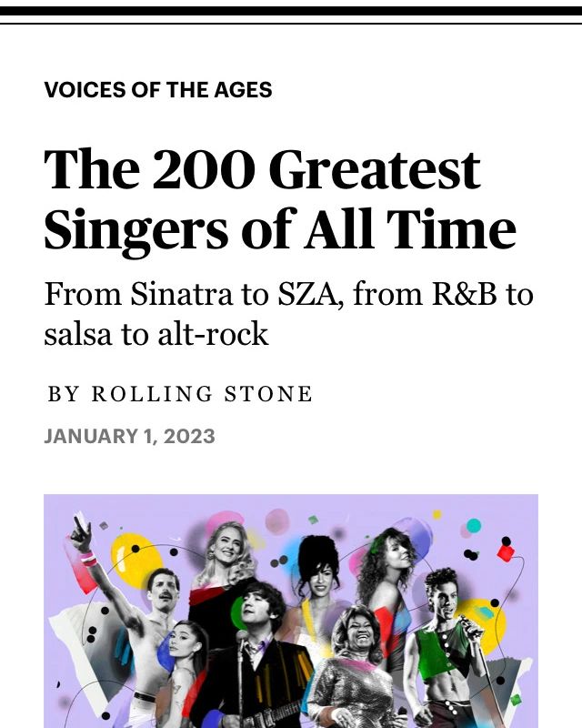This screenshot has height=728, width=582.
Task: Open the Rolling Stone byline link
Action: point(180,394)
